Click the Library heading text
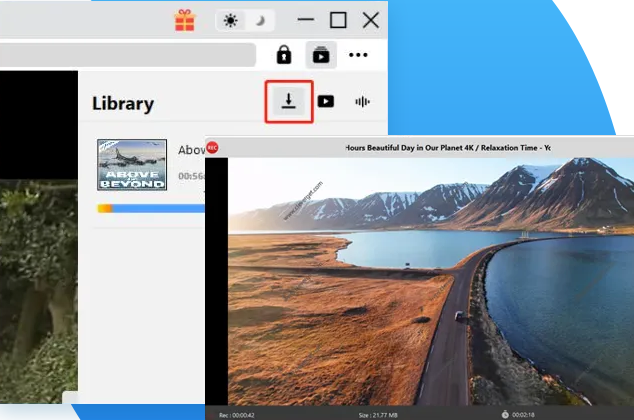634x420 pixels. 123,103
